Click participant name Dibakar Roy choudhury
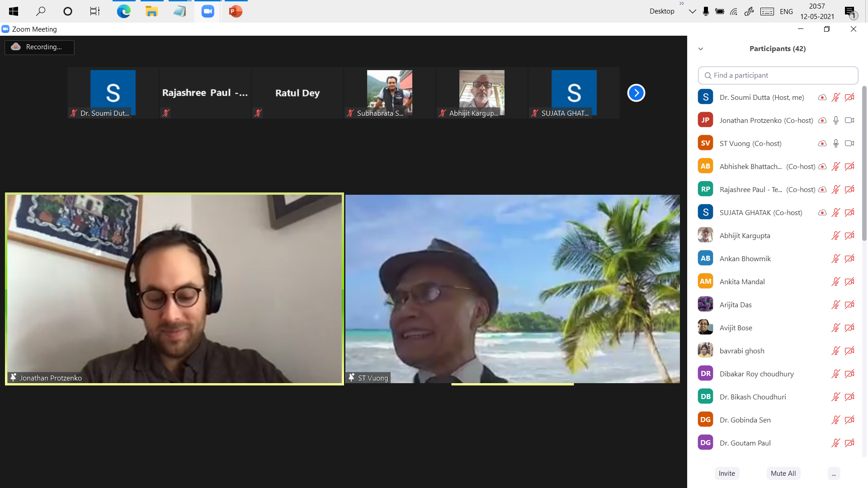 coord(757,374)
